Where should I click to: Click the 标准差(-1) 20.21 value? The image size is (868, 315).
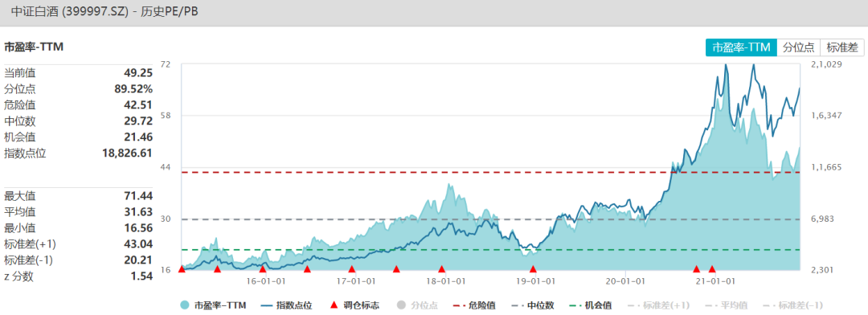[x=138, y=260]
